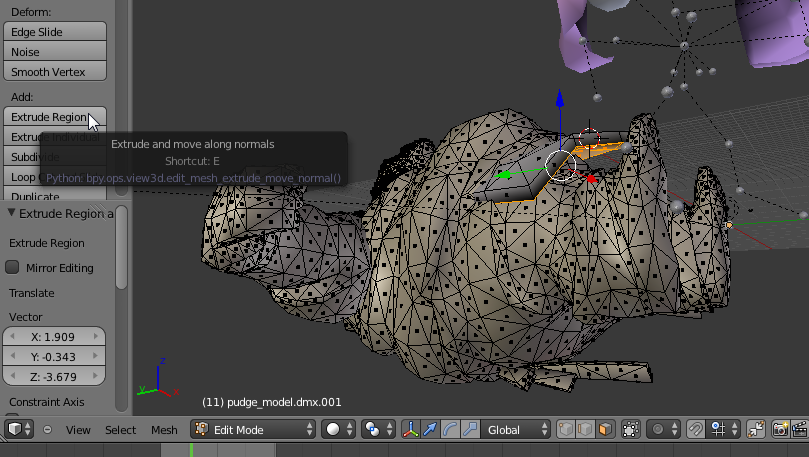
Task: Click the snap target arrows icon
Action: [x=755, y=429]
